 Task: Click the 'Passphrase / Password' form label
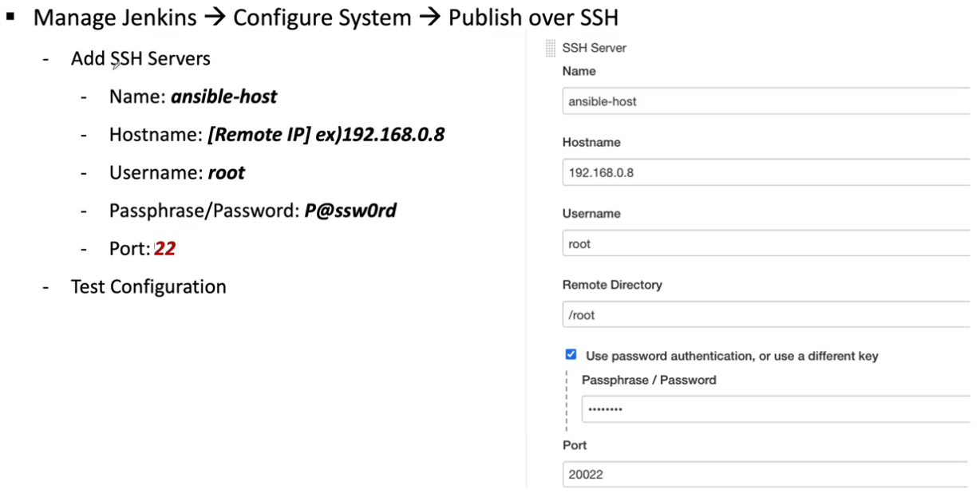tap(649, 380)
